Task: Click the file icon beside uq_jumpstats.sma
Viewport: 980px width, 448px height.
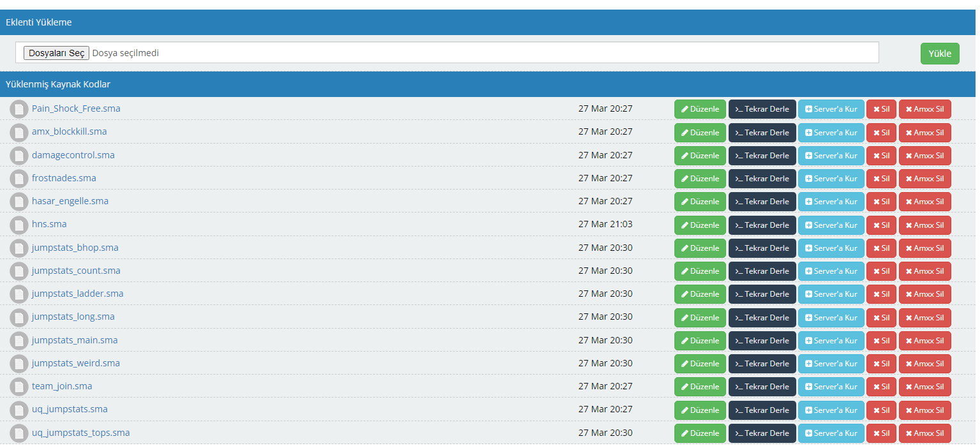Action: click(19, 410)
